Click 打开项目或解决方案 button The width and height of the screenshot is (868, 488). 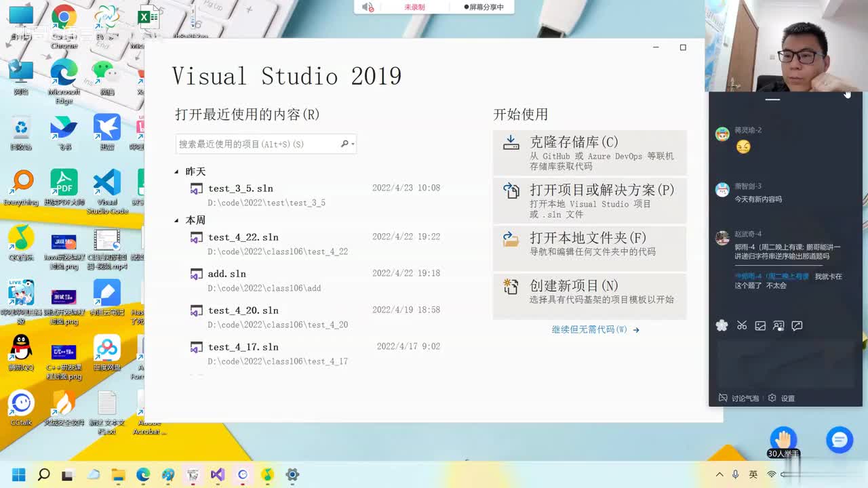coord(590,200)
